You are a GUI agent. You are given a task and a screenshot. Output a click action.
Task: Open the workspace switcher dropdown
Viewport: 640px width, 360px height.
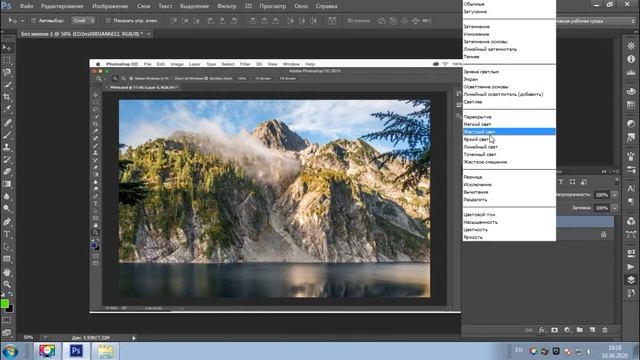click(596, 21)
